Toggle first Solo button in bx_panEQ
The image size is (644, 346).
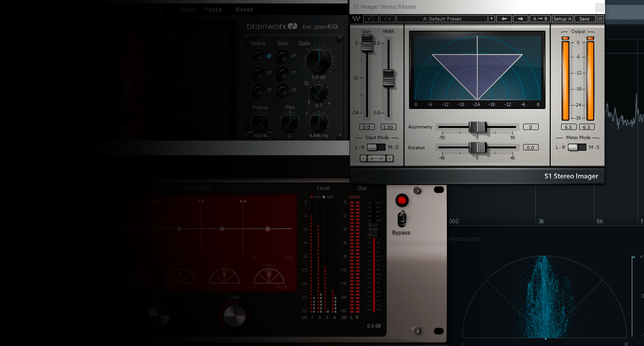click(x=283, y=56)
